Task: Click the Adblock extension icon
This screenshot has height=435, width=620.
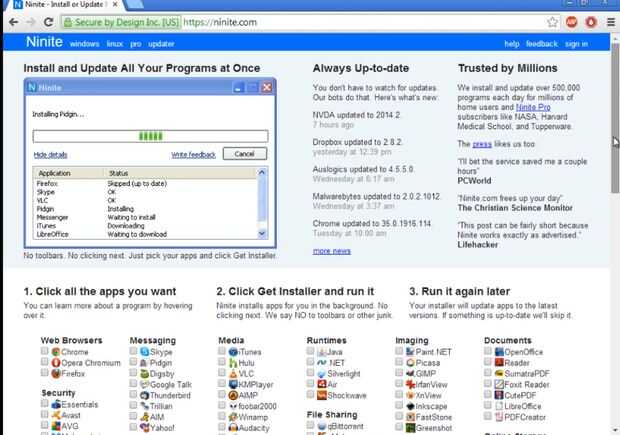Action: pos(571,22)
